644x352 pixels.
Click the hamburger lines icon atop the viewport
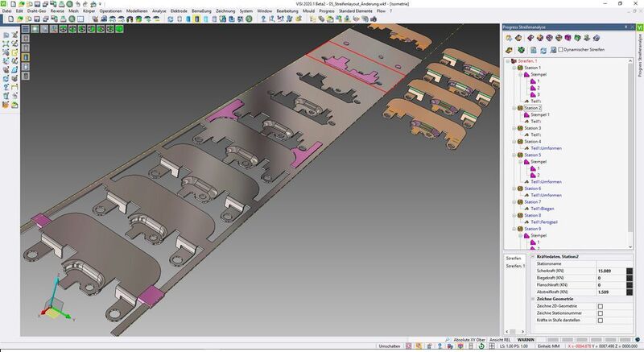click(x=25, y=28)
